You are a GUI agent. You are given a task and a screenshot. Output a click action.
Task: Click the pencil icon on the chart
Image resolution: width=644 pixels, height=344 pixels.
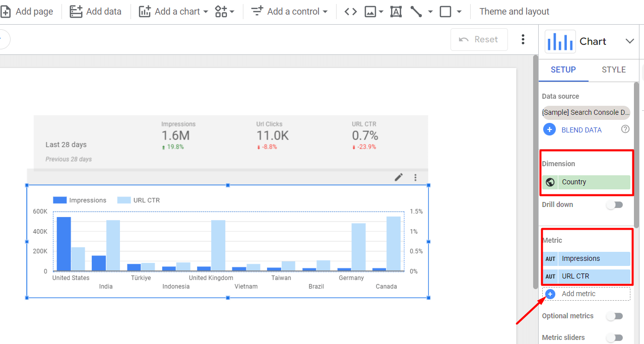click(x=399, y=177)
